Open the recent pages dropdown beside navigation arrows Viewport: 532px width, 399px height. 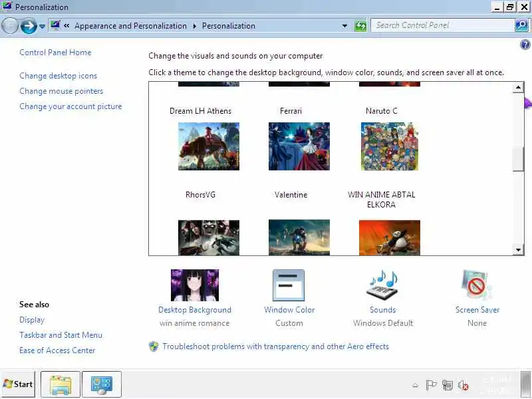click(x=42, y=26)
